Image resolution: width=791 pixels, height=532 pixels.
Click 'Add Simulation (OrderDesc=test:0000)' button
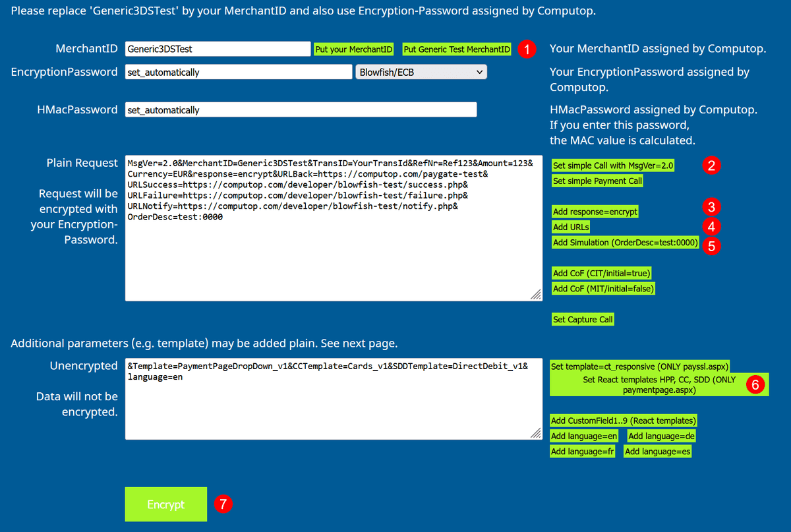625,243
